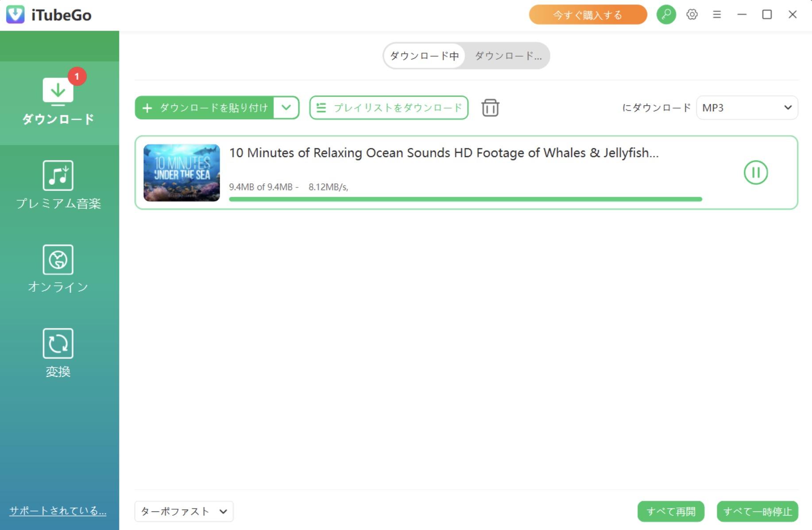
Task: Expand arrow beside ダウンロードを貼り付け
Action: 286,108
